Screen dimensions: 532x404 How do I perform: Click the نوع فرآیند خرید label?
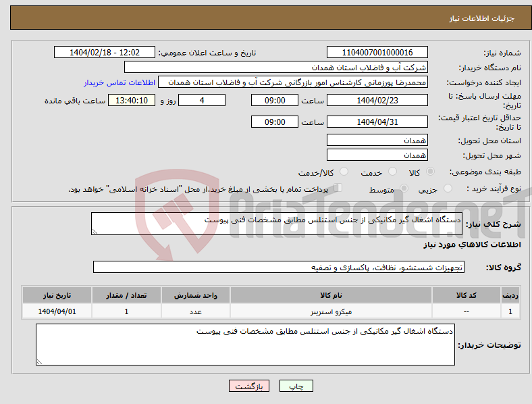(494, 188)
